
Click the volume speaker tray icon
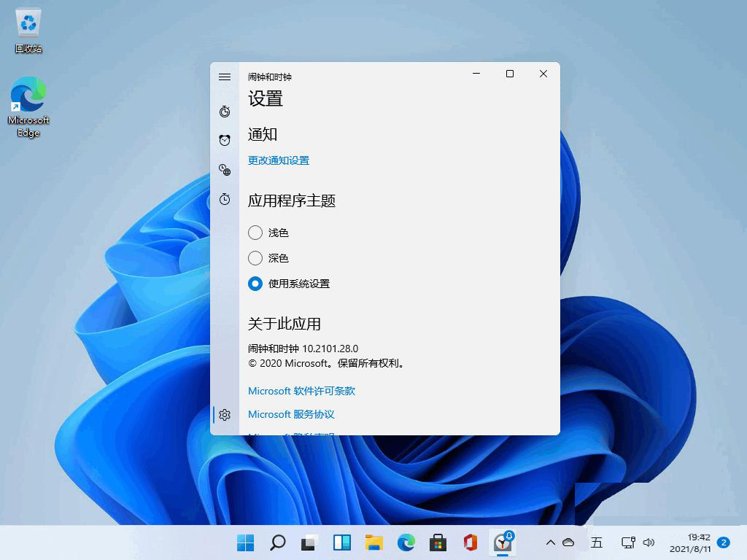click(649, 542)
